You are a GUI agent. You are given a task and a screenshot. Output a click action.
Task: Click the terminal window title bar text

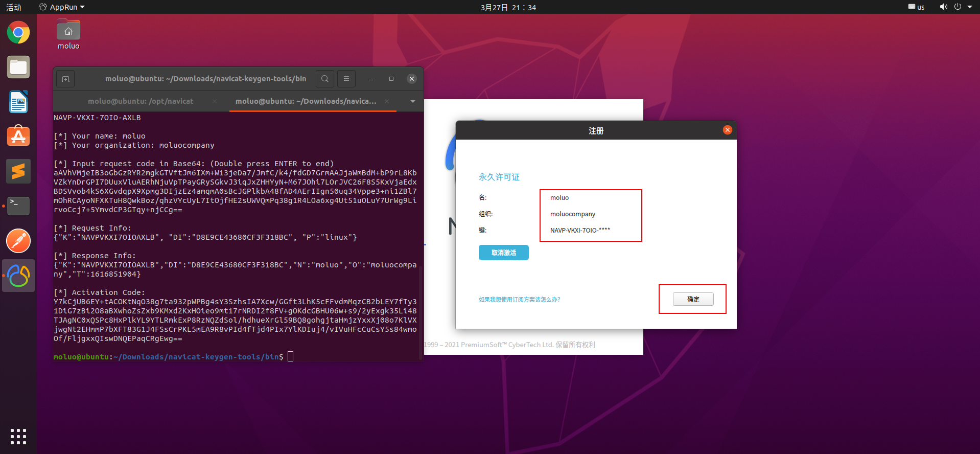point(206,79)
